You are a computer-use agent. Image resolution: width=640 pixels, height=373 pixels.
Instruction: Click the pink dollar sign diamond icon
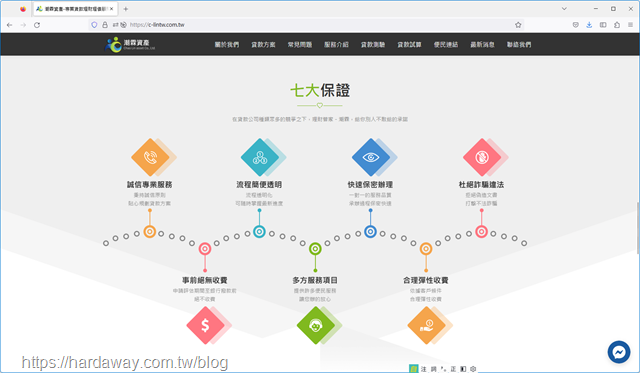tap(205, 325)
